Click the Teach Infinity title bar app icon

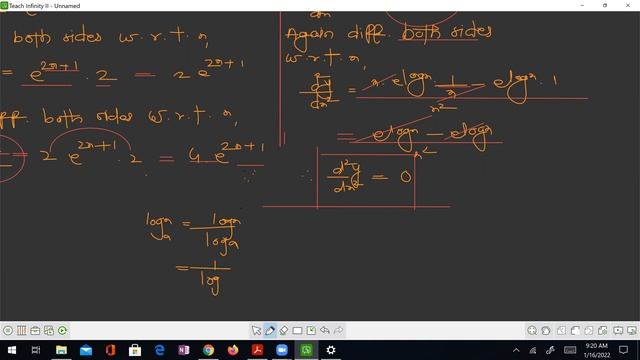coord(4,6)
